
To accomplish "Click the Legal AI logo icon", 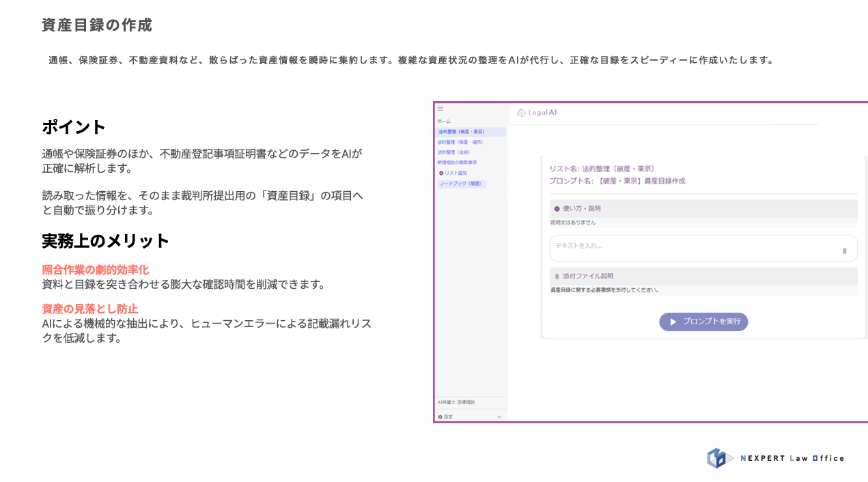I will (522, 113).
